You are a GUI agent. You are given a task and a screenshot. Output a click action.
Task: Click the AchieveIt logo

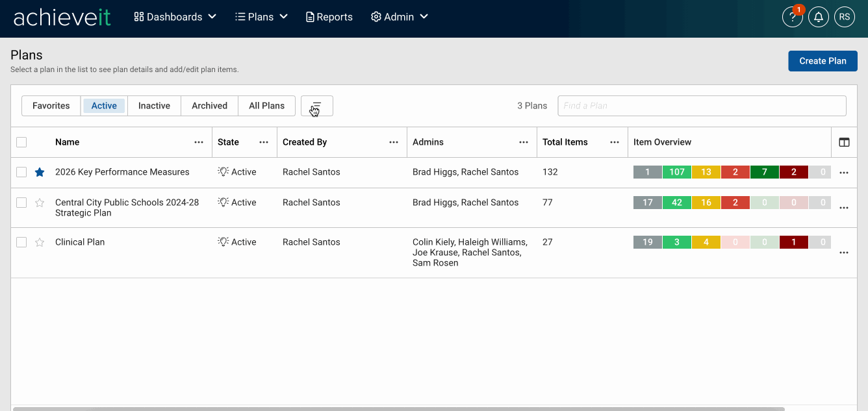click(62, 17)
